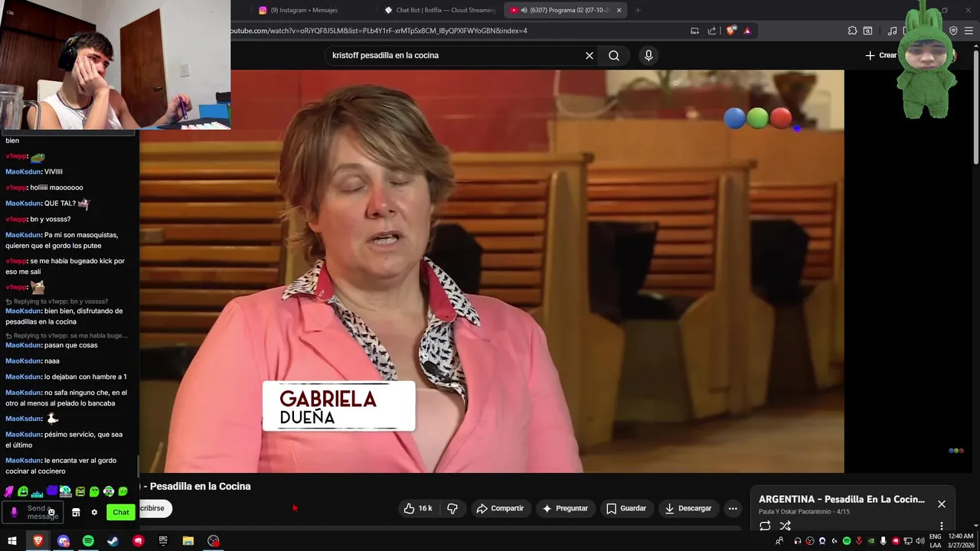Click the cast/screen icon in the address bar
This screenshot has height=551, width=980.
point(694,31)
